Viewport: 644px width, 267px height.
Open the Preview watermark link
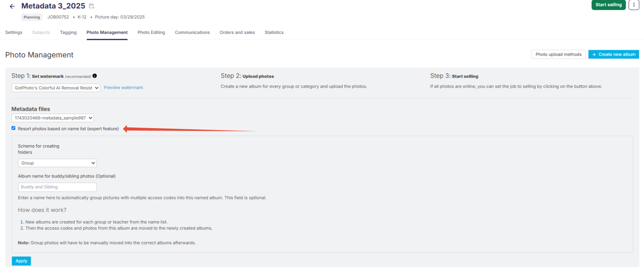[123, 88]
